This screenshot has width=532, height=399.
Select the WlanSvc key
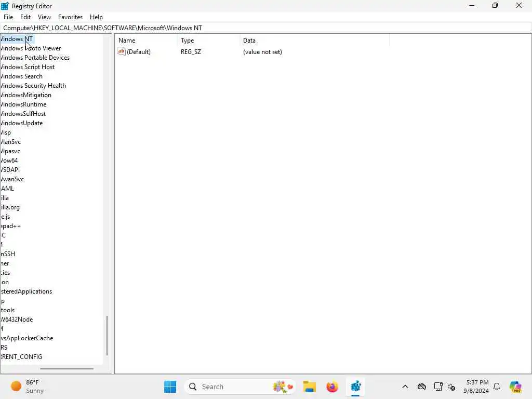pyautogui.click(x=10, y=142)
